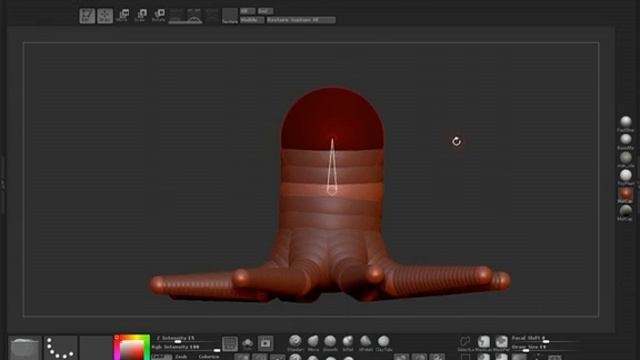Select the Standard brush
The width and height of the screenshot is (640, 360).
[x=295, y=343]
